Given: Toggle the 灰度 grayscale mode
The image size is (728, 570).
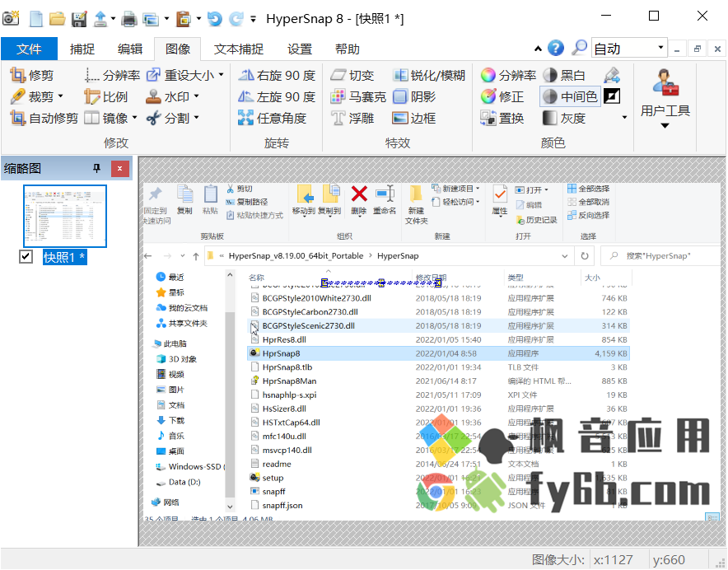Looking at the screenshot, I should point(563,119).
